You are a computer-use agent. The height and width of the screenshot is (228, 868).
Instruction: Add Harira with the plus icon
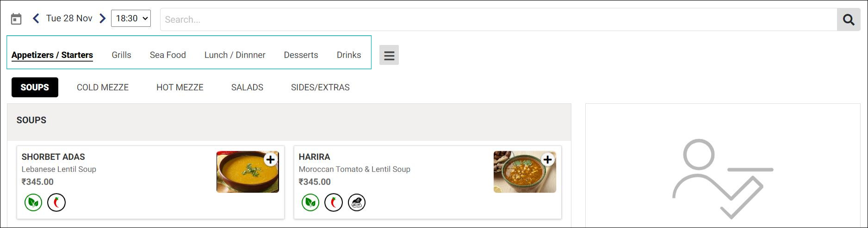[547, 159]
